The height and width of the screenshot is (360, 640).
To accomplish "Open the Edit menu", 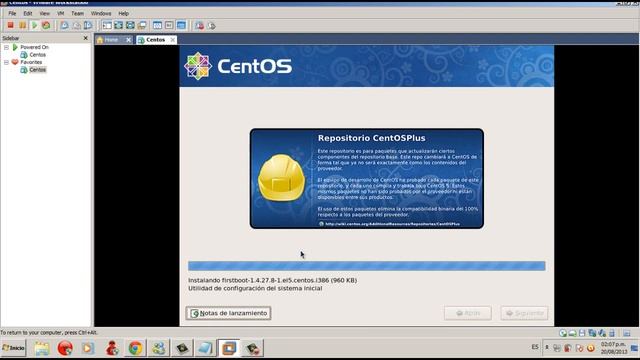I will (28, 13).
